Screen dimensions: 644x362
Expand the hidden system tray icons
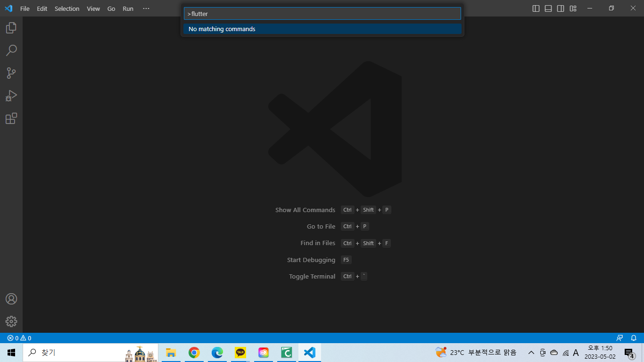pos(531,353)
